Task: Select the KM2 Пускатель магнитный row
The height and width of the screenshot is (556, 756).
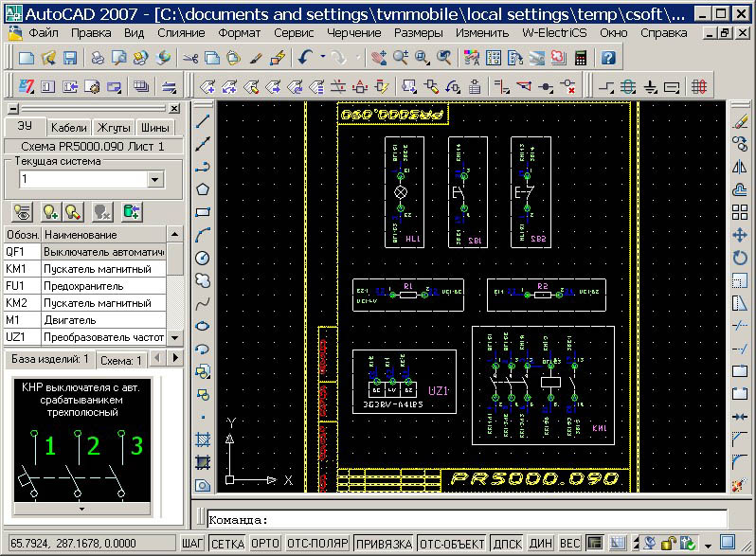Action: point(85,303)
